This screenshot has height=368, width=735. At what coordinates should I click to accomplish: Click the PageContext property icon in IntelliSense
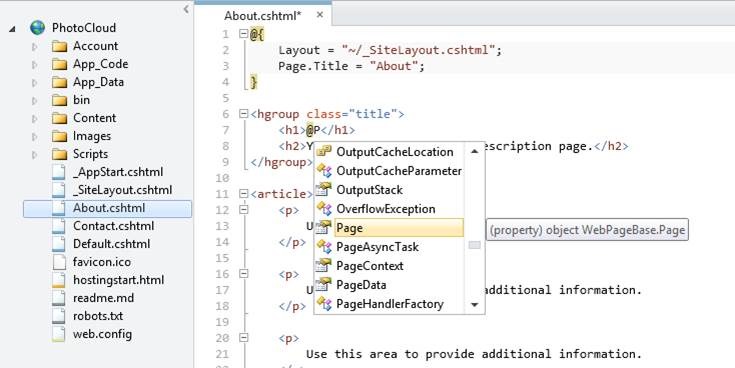pyautogui.click(x=324, y=266)
